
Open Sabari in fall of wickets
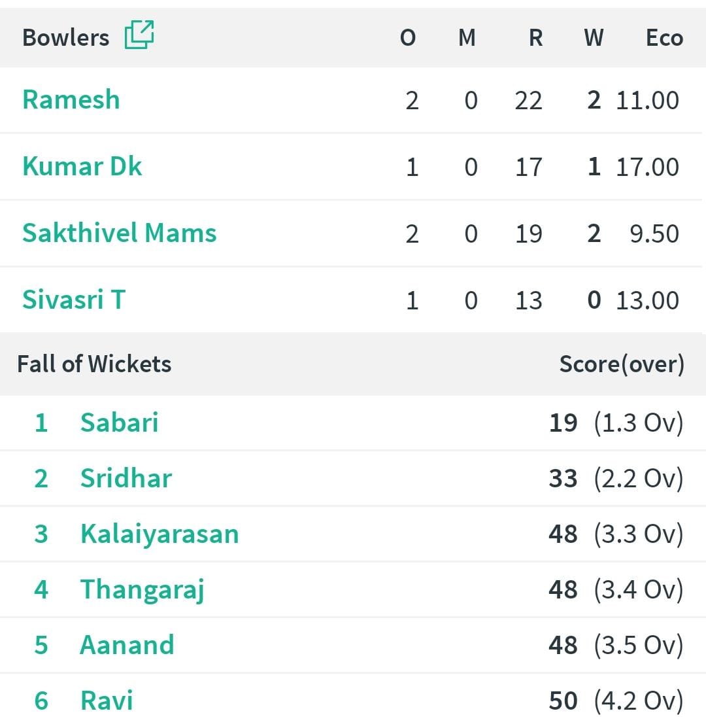pyautogui.click(x=119, y=423)
